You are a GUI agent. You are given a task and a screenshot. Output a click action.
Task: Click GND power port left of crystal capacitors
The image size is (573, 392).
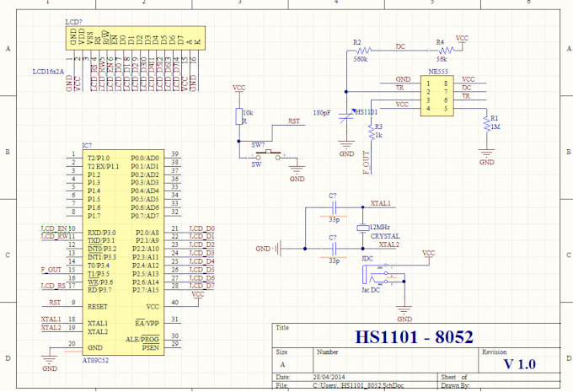[x=268, y=249]
